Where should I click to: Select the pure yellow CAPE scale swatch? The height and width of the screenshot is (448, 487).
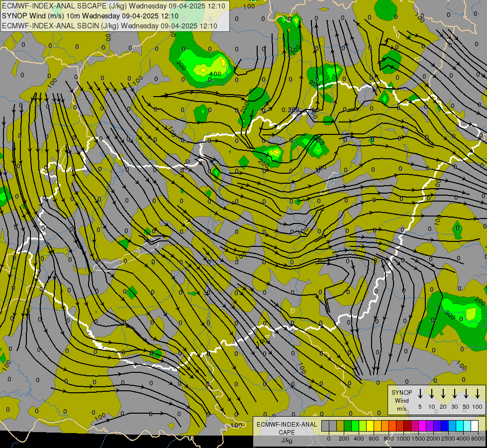pyautogui.click(x=370, y=426)
